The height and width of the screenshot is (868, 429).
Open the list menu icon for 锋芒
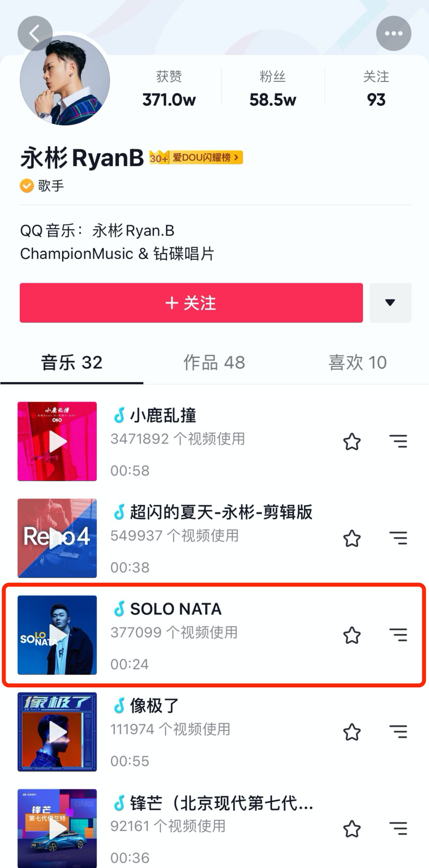click(x=398, y=829)
